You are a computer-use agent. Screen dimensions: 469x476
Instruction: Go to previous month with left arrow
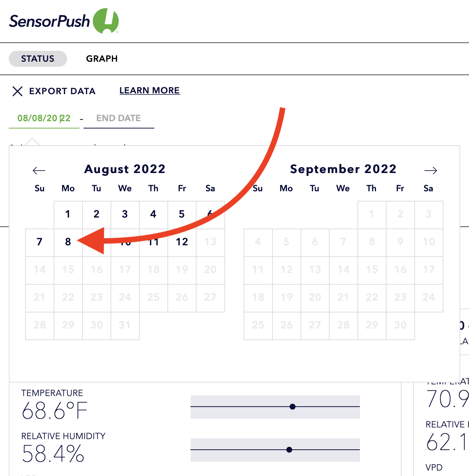click(39, 170)
